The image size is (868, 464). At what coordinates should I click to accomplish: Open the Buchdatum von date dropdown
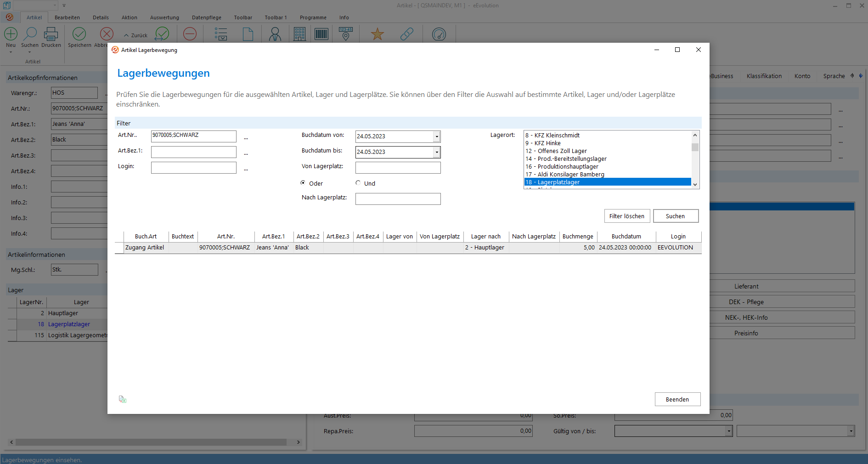pos(437,136)
